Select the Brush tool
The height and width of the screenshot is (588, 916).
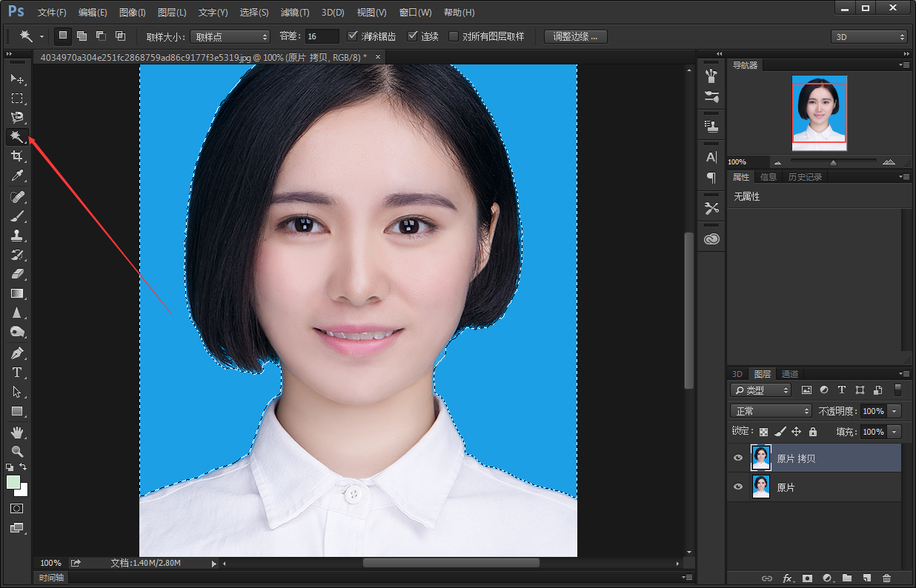point(16,216)
